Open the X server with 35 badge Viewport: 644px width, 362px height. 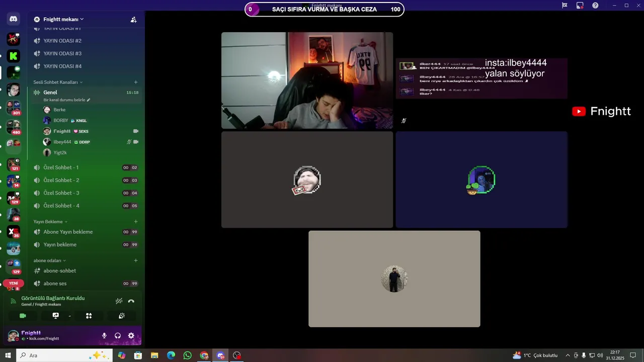(x=14, y=232)
